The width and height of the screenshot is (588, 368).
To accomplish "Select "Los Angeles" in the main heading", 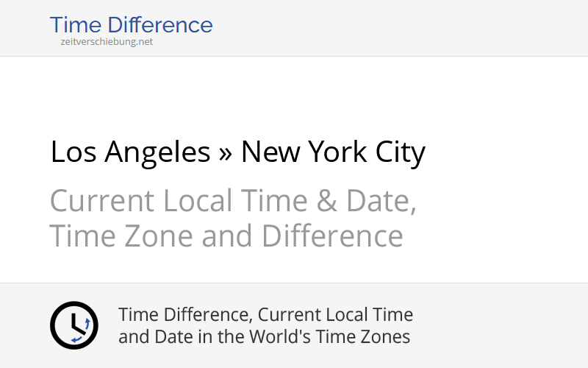I will click(130, 152).
